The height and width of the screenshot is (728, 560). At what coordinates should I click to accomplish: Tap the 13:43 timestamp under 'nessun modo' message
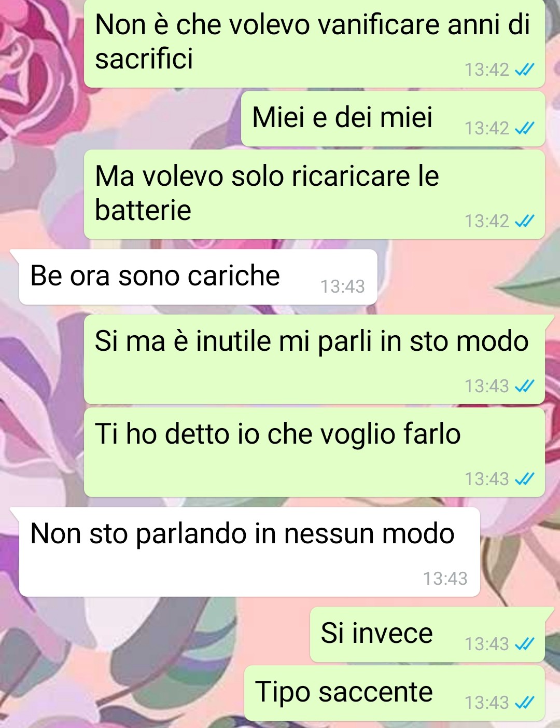click(x=445, y=579)
